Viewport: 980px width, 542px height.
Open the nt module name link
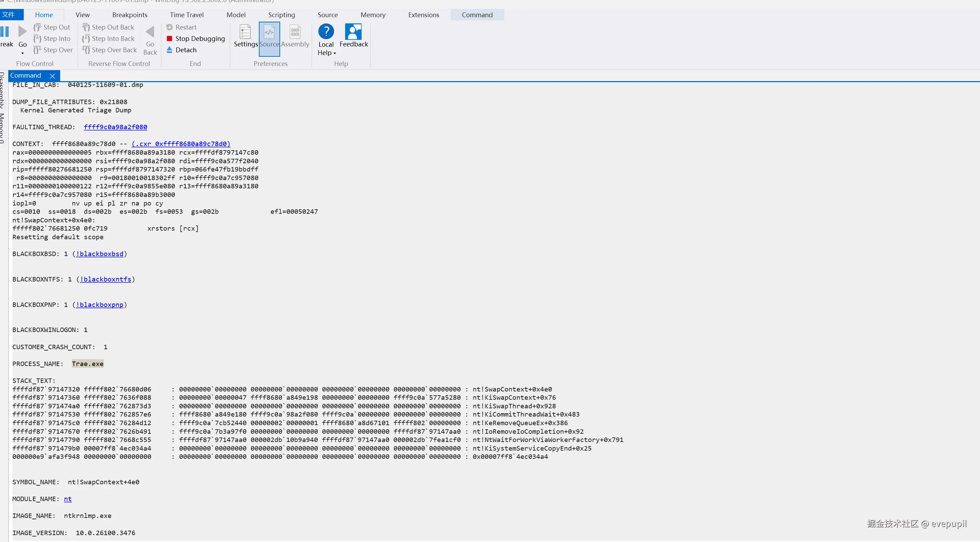click(x=68, y=499)
